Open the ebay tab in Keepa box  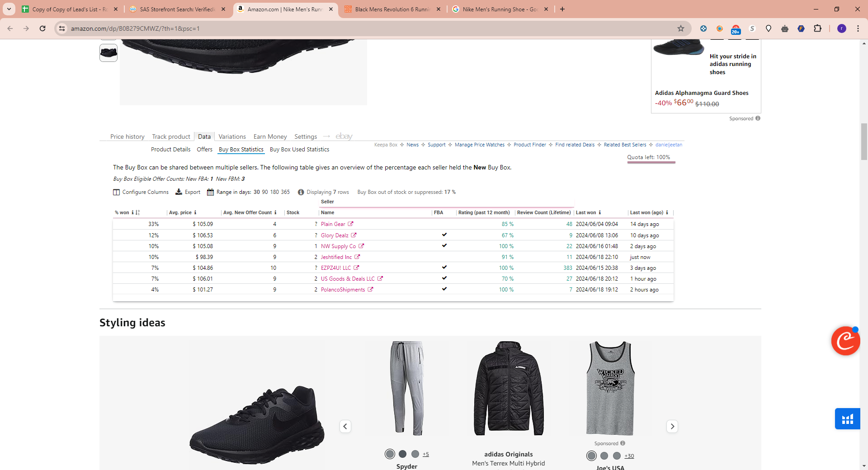click(x=344, y=136)
